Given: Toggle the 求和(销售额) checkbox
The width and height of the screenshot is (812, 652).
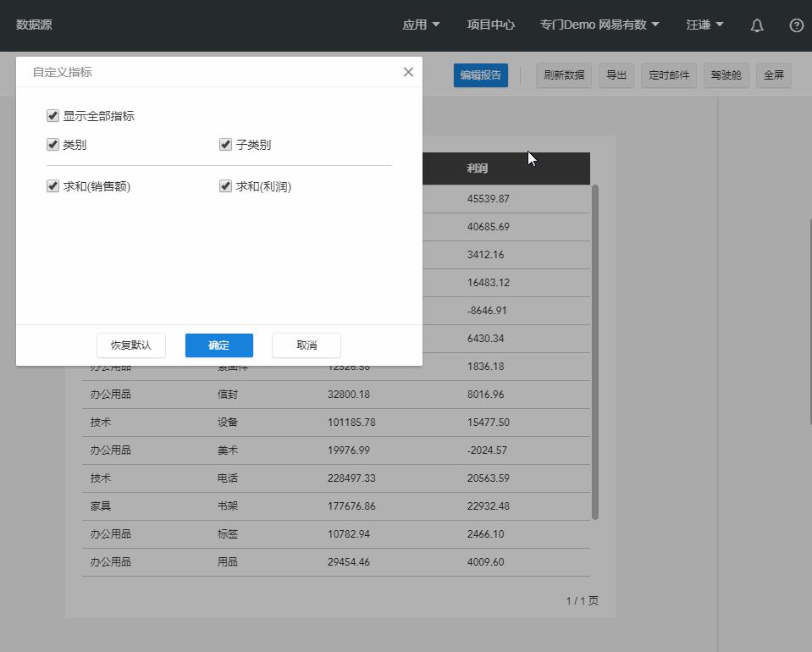Looking at the screenshot, I should pos(53,186).
